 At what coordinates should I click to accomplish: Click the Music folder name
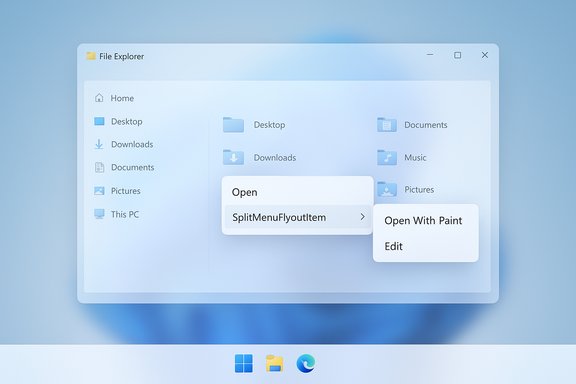pos(415,157)
